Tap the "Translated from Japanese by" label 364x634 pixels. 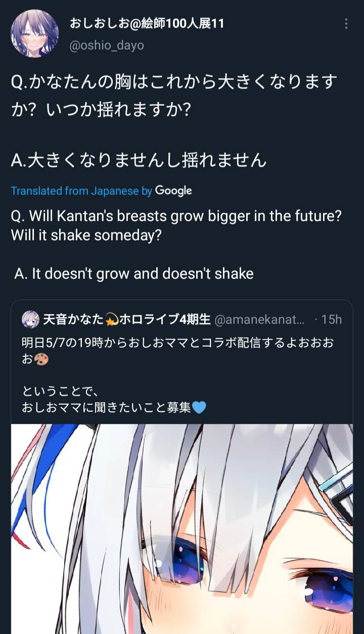[81, 191]
